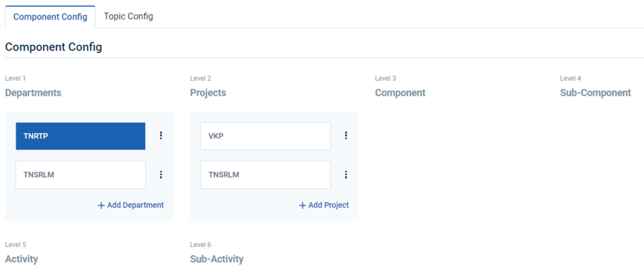Viewport: 644px width, 279px height.
Task: Click the Level 3 Component heading
Action: (400, 93)
